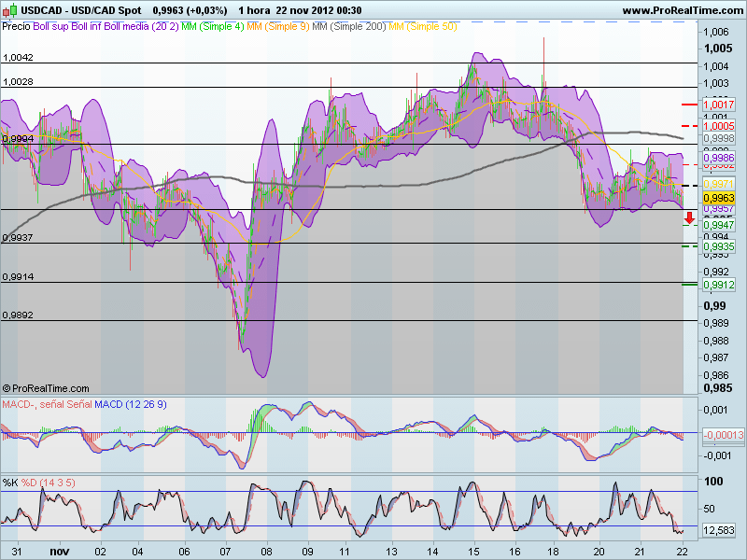Click the red alert price label 1,0017

(x=719, y=105)
